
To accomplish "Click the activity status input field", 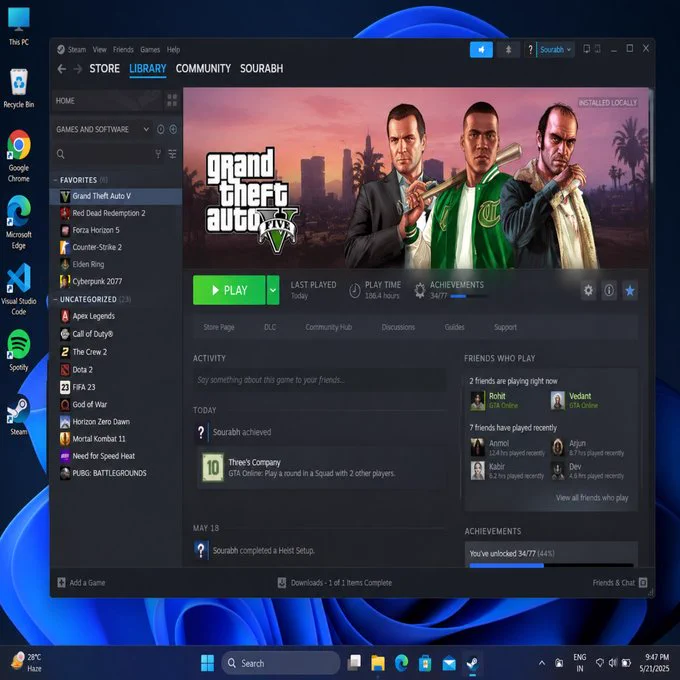I will click(x=319, y=380).
